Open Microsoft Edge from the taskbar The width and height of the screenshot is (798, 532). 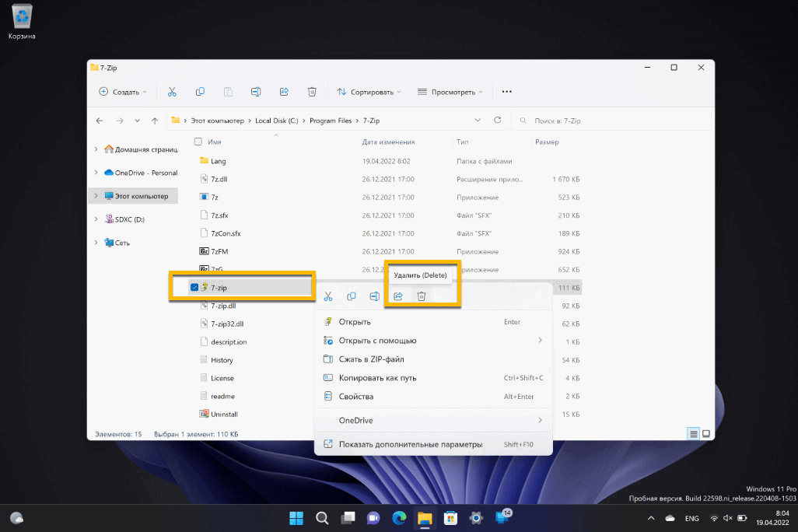[x=398, y=518]
